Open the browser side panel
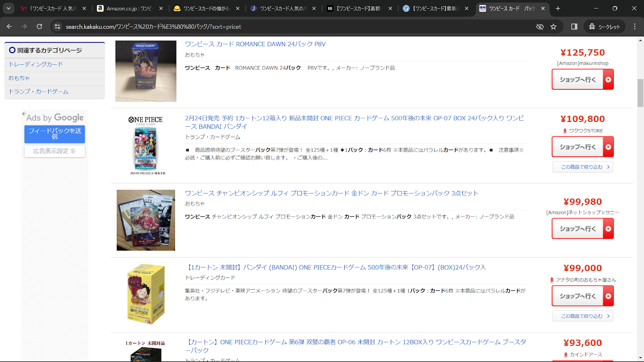Viewport: 644px width, 362px height. 574,27
